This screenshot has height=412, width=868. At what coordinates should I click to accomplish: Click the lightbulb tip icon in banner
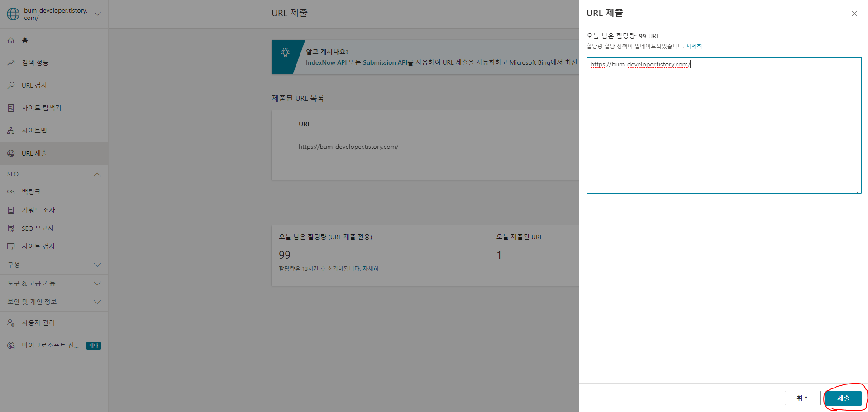(x=285, y=52)
